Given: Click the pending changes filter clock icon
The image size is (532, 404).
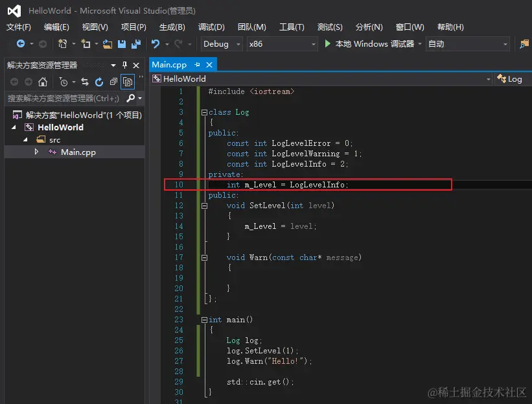Looking at the screenshot, I should coord(64,82).
